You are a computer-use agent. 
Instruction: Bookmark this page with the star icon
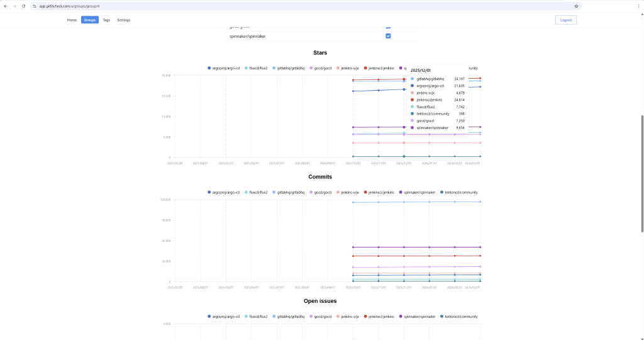click(576, 6)
